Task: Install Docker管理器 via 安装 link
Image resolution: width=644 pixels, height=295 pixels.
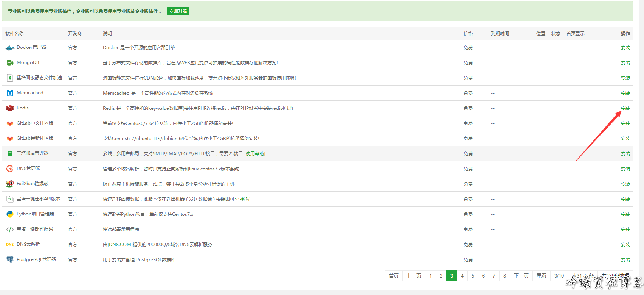Action: 625,48
